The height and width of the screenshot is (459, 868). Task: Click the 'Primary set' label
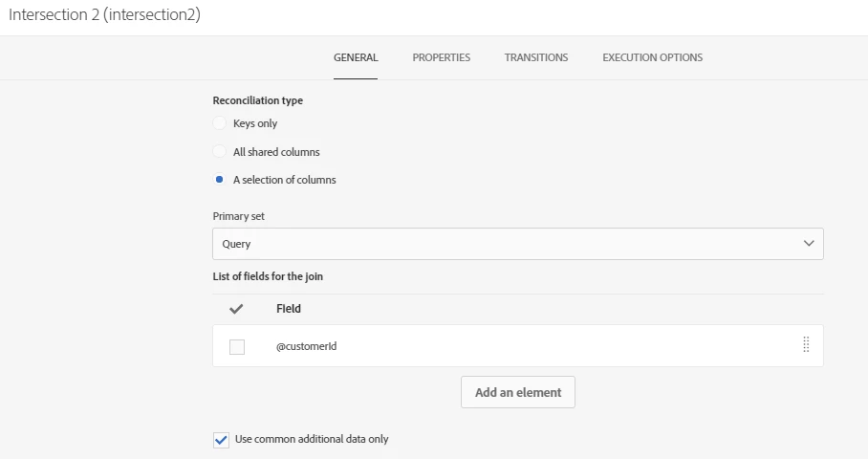coord(238,216)
